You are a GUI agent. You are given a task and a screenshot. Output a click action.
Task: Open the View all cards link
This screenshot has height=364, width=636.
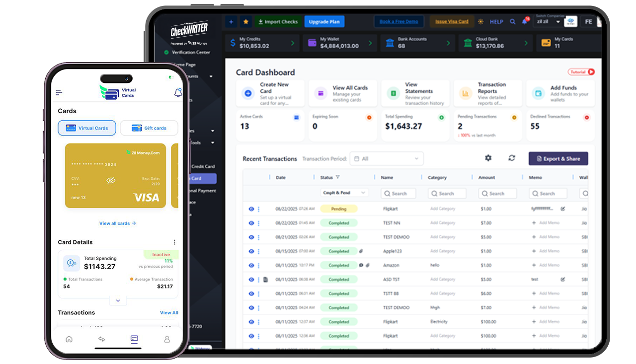(x=117, y=223)
